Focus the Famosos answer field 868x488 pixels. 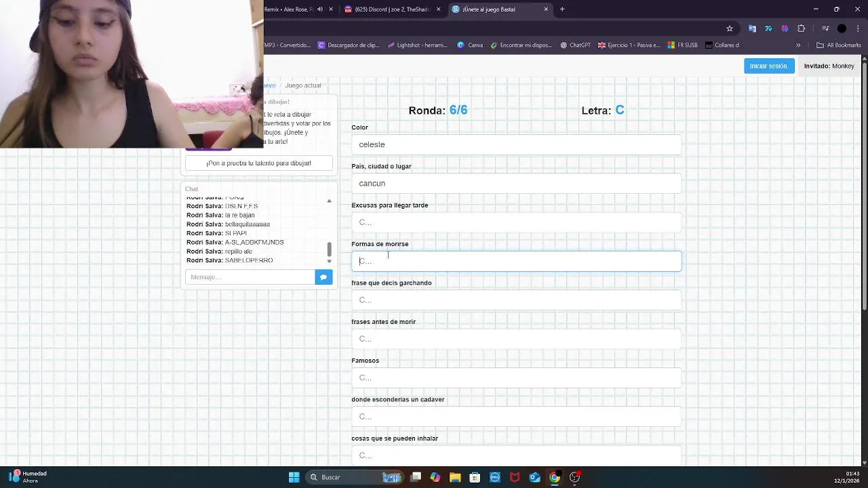point(516,378)
